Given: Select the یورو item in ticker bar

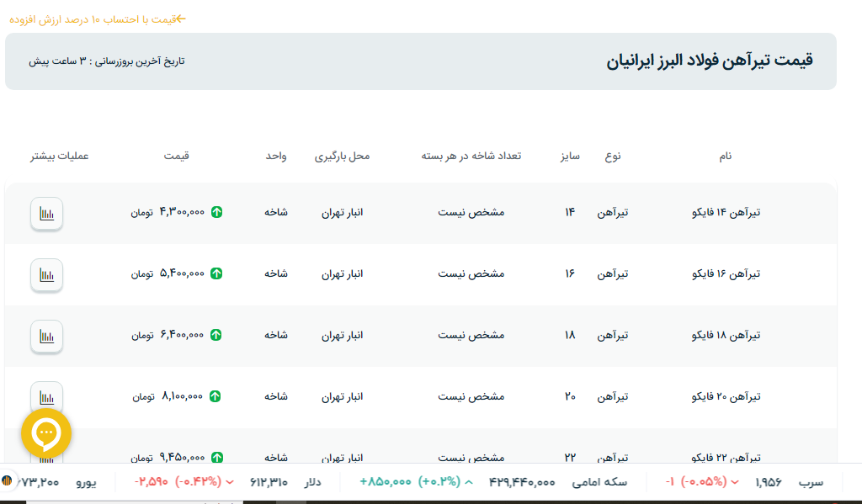Looking at the screenshot, I should coord(87,482).
